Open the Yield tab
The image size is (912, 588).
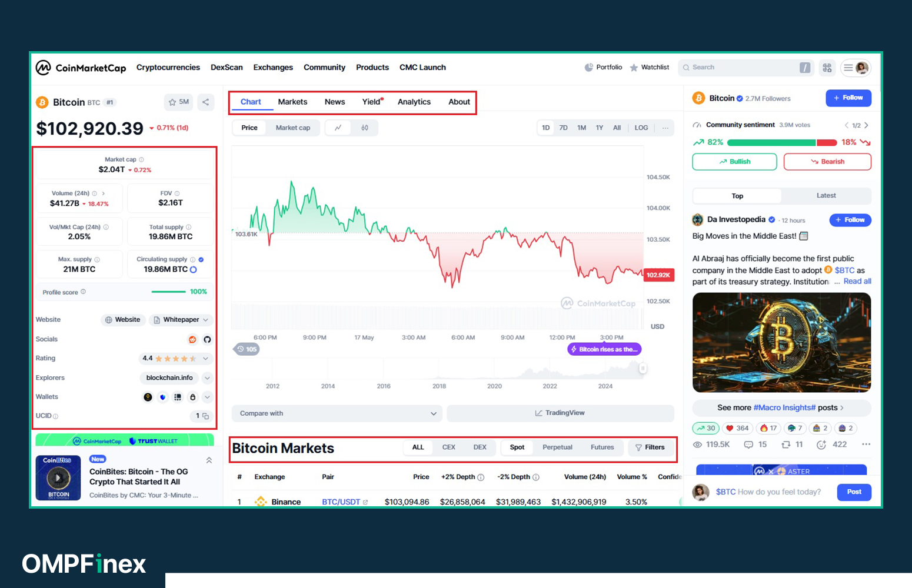click(x=372, y=102)
